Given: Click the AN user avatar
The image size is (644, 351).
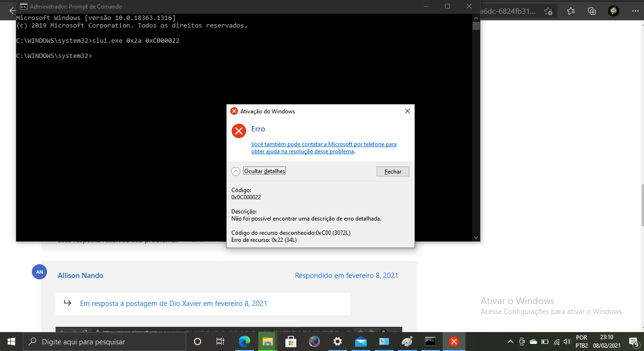Looking at the screenshot, I should tap(39, 272).
